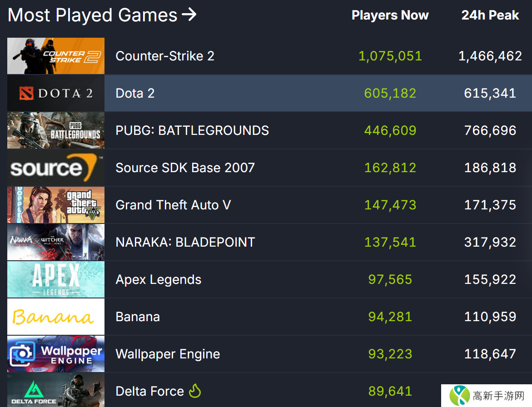Sort by the Players Now column header
This screenshot has width=532, height=407.
coord(390,15)
